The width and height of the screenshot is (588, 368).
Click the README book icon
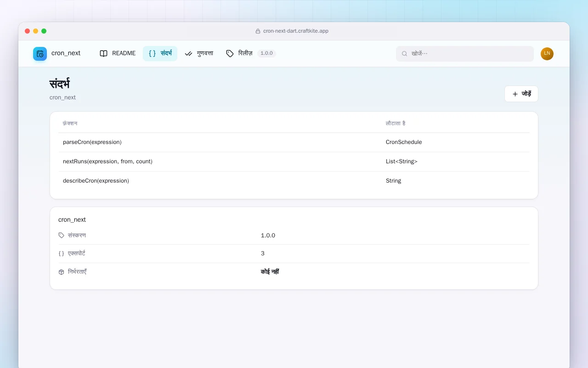tap(104, 53)
